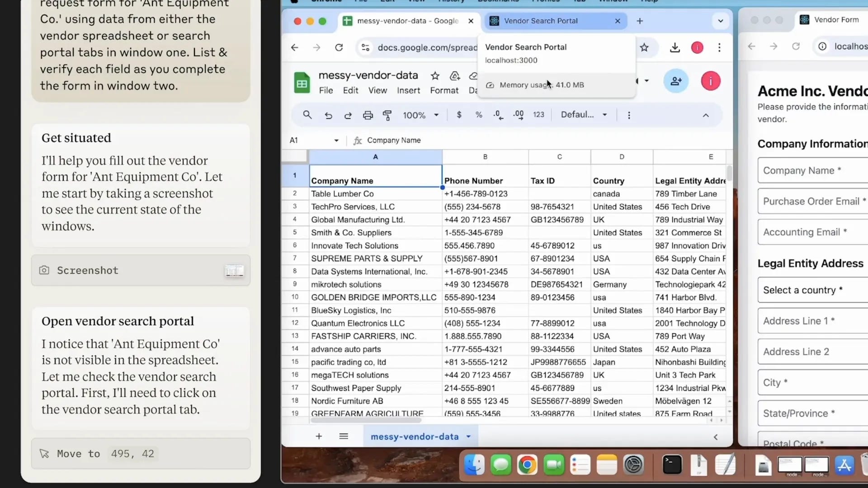Collapse the toolbar with the chevron
The width and height of the screenshot is (868, 488).
706,115
